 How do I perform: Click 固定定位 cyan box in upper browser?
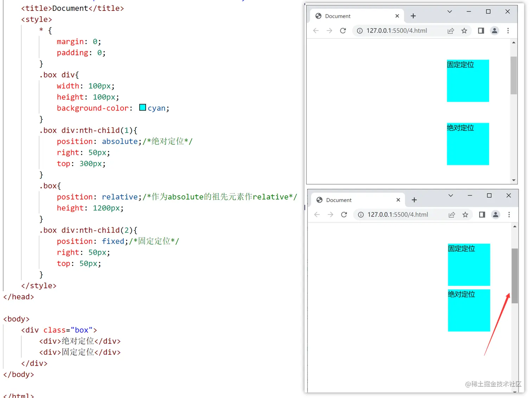(468, 81)
